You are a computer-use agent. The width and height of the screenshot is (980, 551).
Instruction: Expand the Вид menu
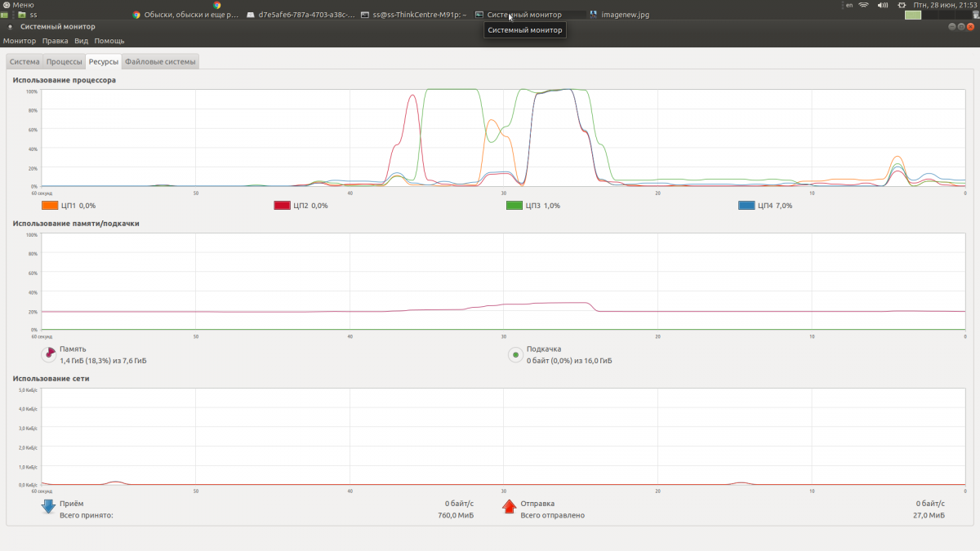81,41
